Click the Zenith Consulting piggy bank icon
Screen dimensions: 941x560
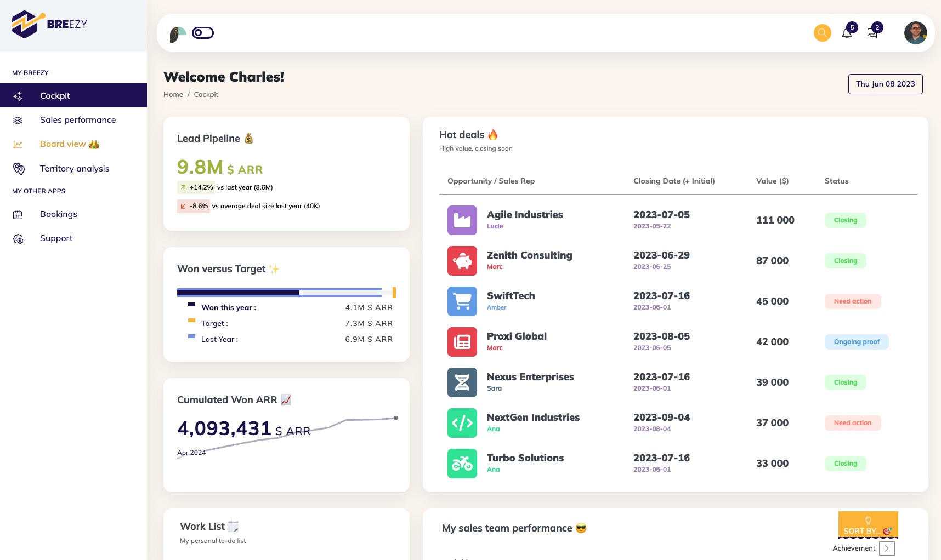point(462,261)
